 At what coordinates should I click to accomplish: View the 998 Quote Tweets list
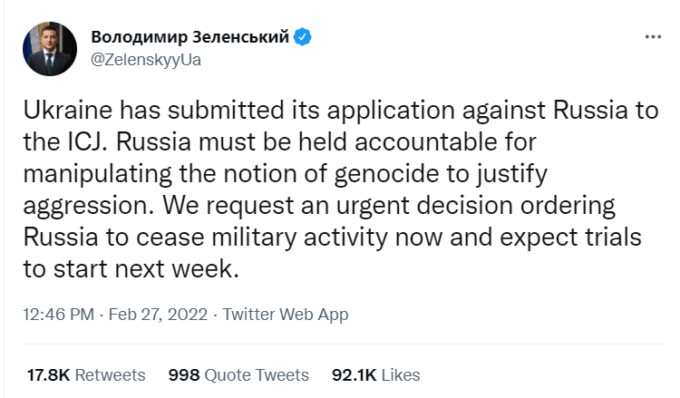(239, 375)
